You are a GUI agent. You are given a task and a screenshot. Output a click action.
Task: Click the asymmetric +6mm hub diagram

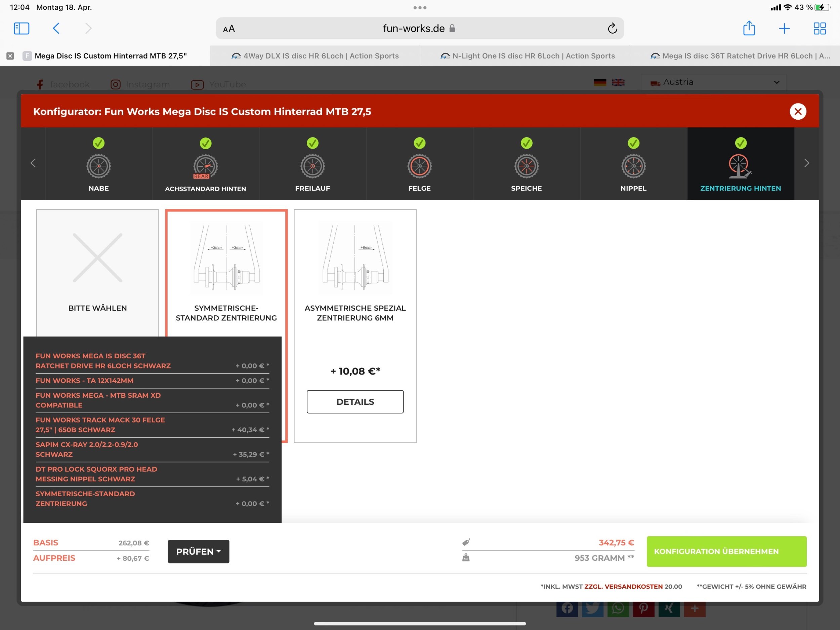[x=355, y=258]
